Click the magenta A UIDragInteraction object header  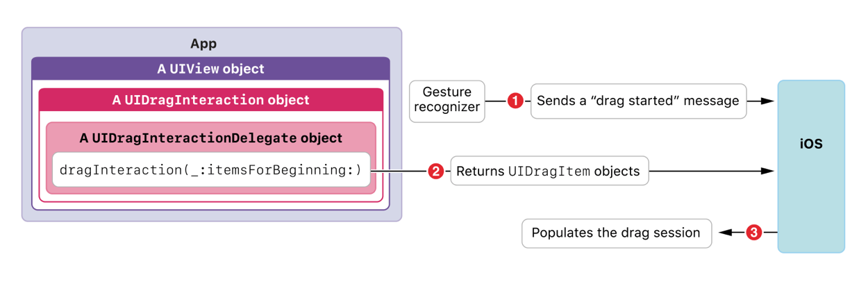[x=211, y=99]
